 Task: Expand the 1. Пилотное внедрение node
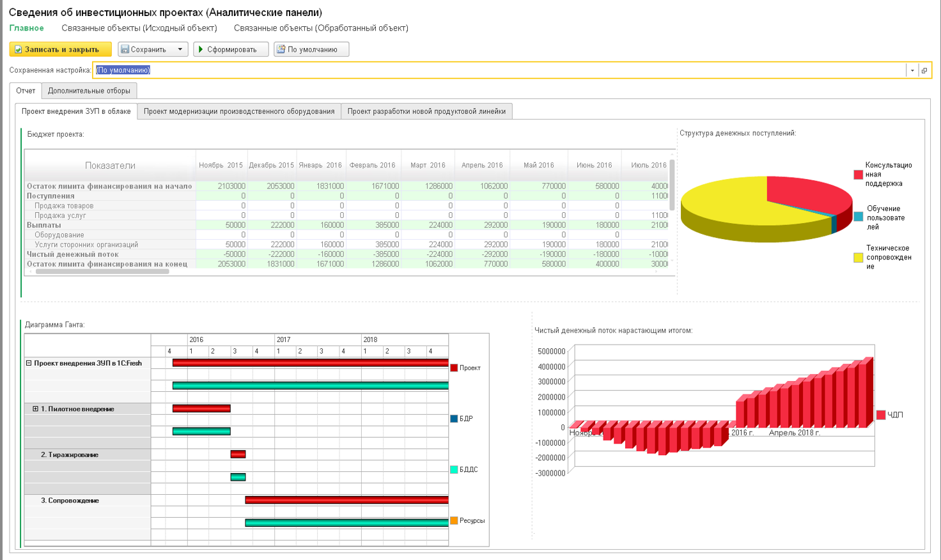coord(36,408)
